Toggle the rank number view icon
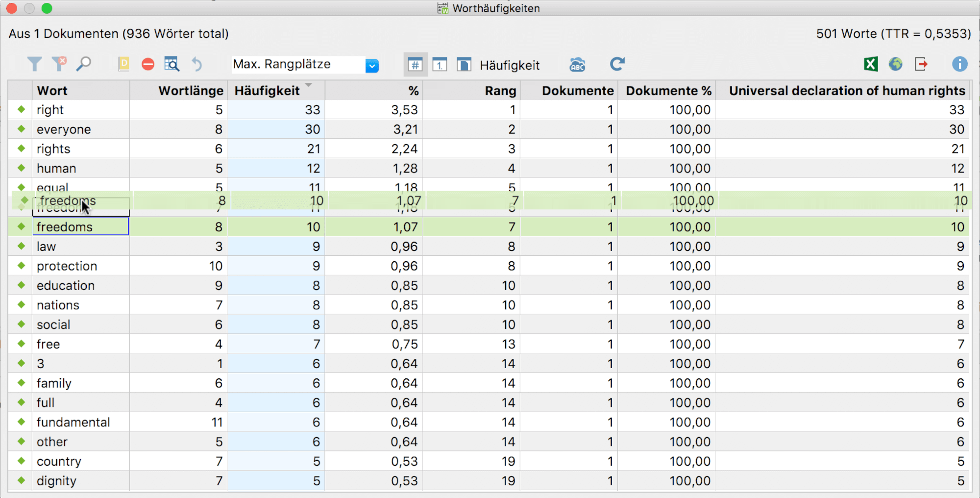Screen dimensions: 980x498 click(440, 65)
